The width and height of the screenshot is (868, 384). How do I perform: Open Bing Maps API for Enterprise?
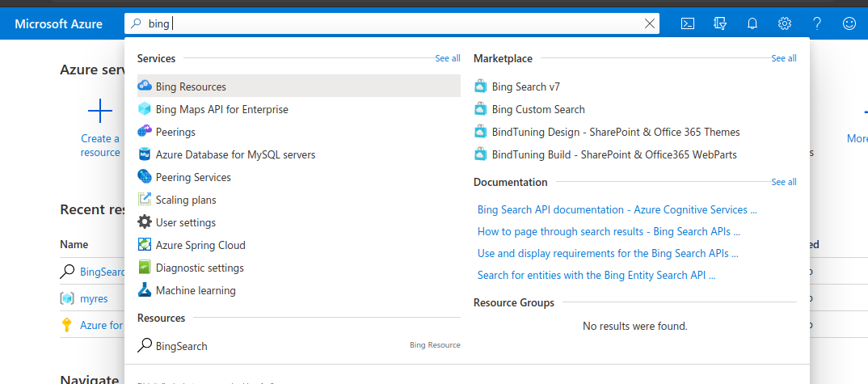221,109
